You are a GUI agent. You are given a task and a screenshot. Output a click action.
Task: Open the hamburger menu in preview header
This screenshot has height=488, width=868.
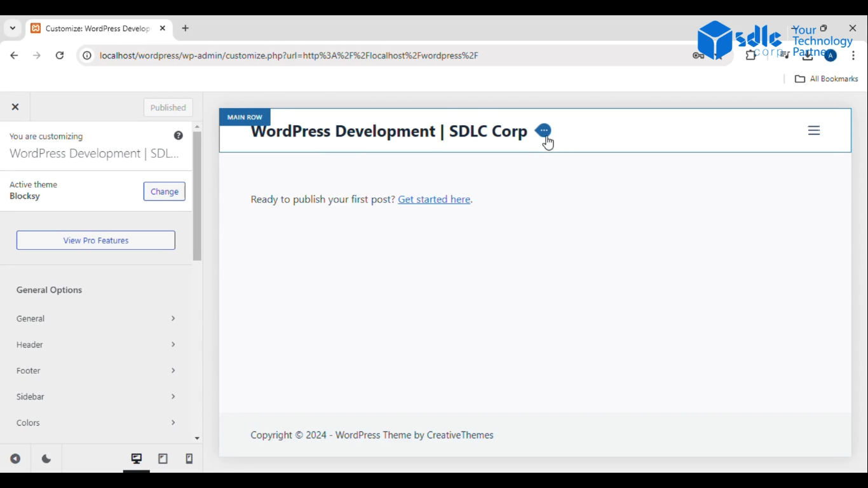[x=814, y=130]
